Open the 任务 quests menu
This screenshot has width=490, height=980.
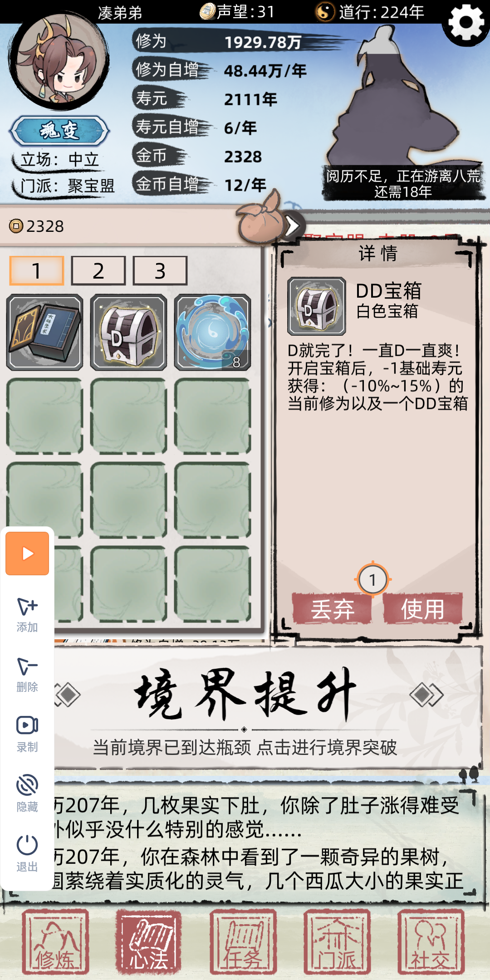[243, 942]
